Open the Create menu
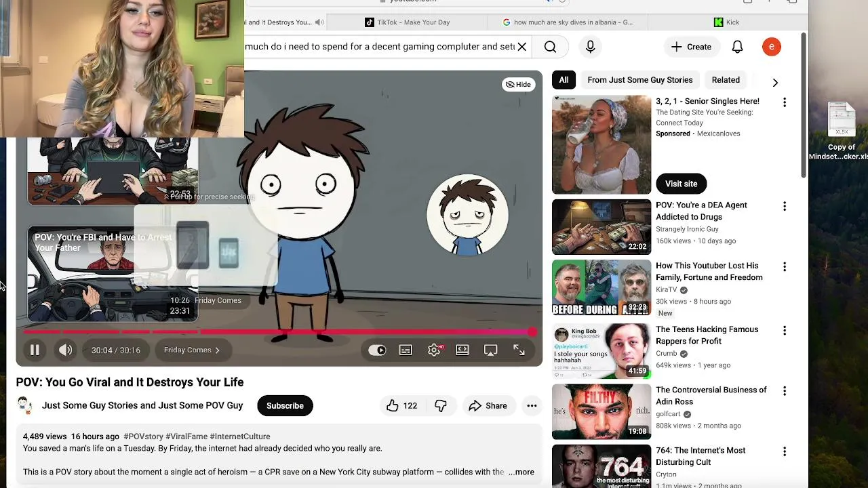This screenshot has height=488, width=868. click(x=691, y=47)
